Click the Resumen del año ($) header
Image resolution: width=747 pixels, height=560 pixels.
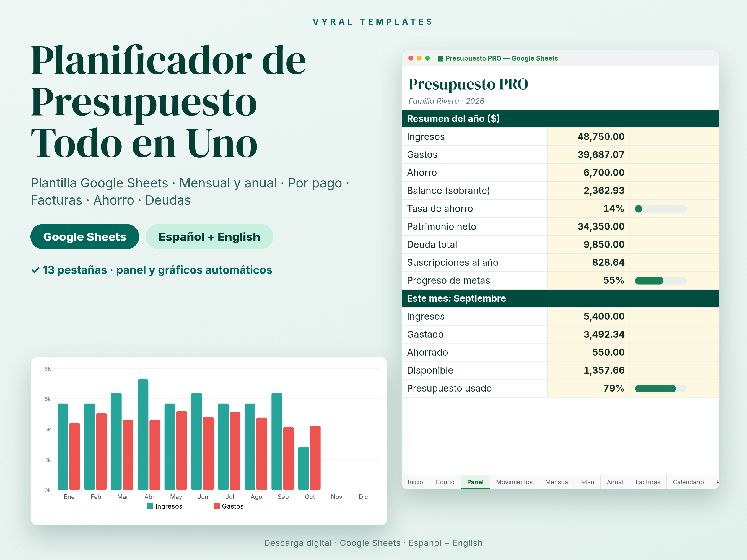[560, 119]
